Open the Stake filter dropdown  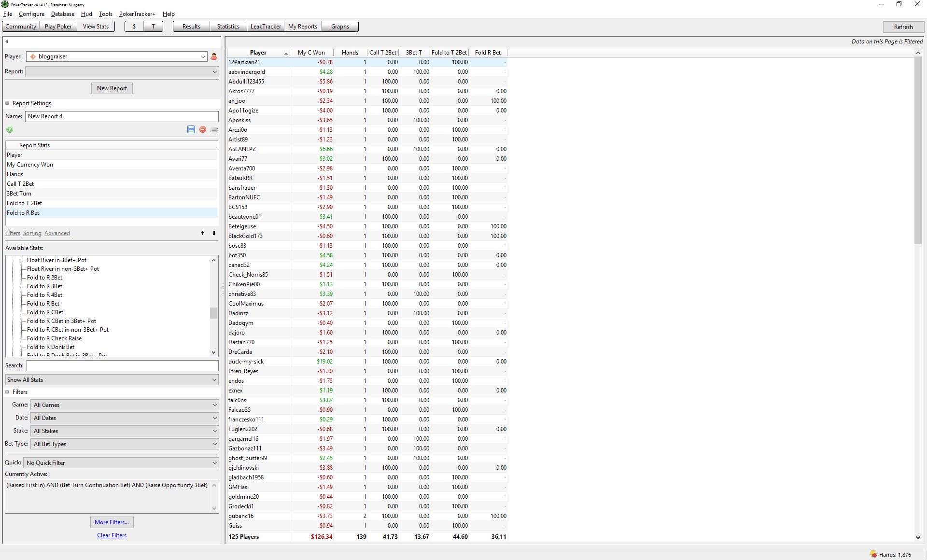(x=125, y=431)
